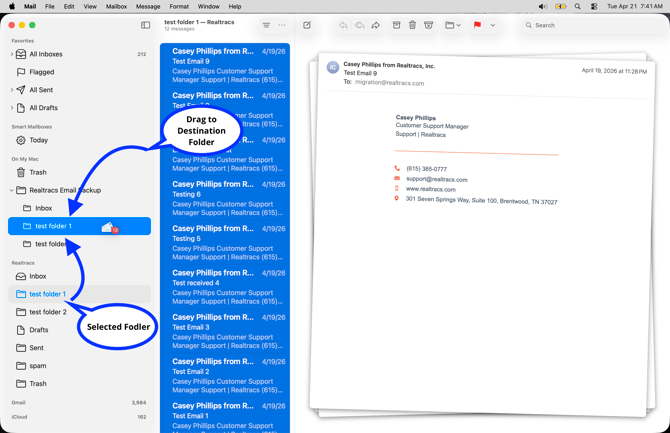This screenshot has height=433, width=670.
Task: Forward the selected message
Action: tap(376, 25)
